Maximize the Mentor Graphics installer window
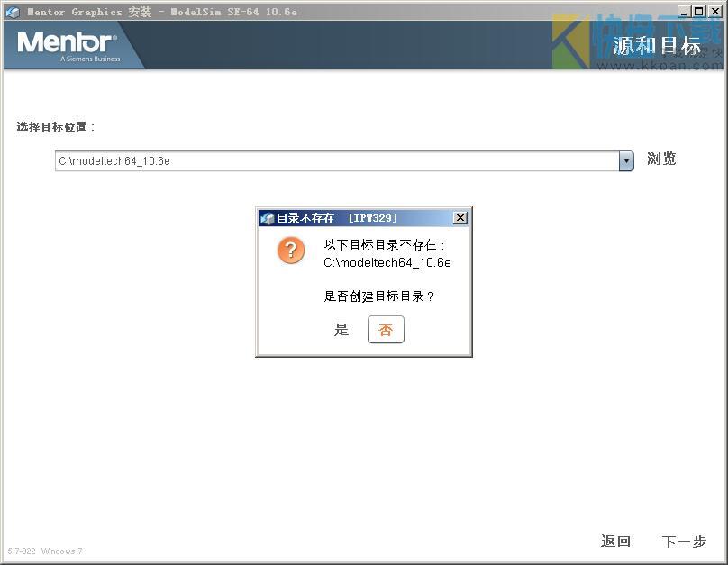 698,11
